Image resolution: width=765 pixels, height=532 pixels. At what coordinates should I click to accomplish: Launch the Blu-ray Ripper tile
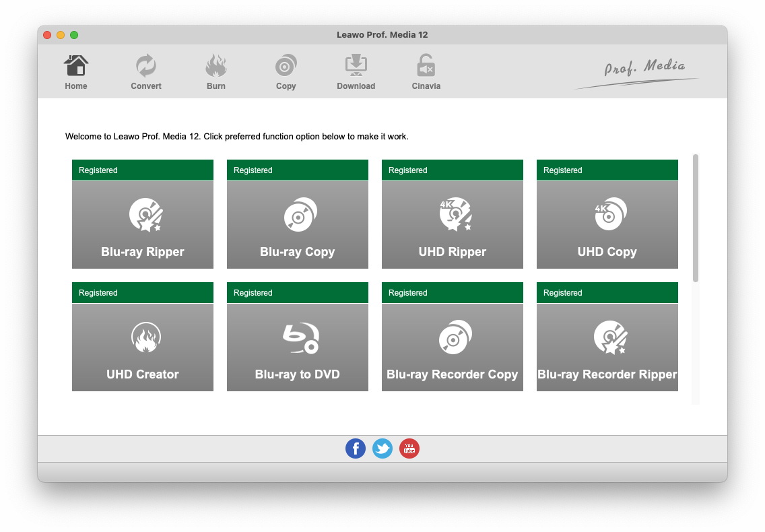(x=143, y=224)
